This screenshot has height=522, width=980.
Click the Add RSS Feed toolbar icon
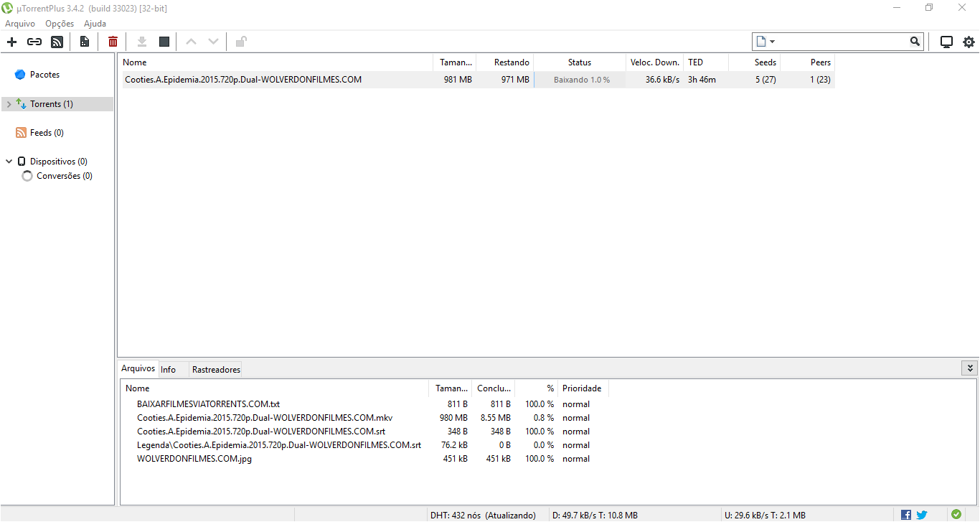click(57, 42)
